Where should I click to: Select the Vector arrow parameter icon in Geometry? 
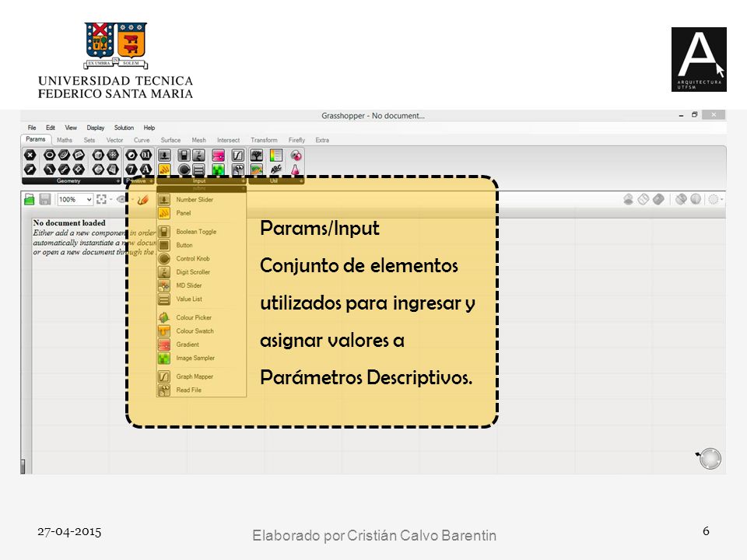[x=30, y=169]
